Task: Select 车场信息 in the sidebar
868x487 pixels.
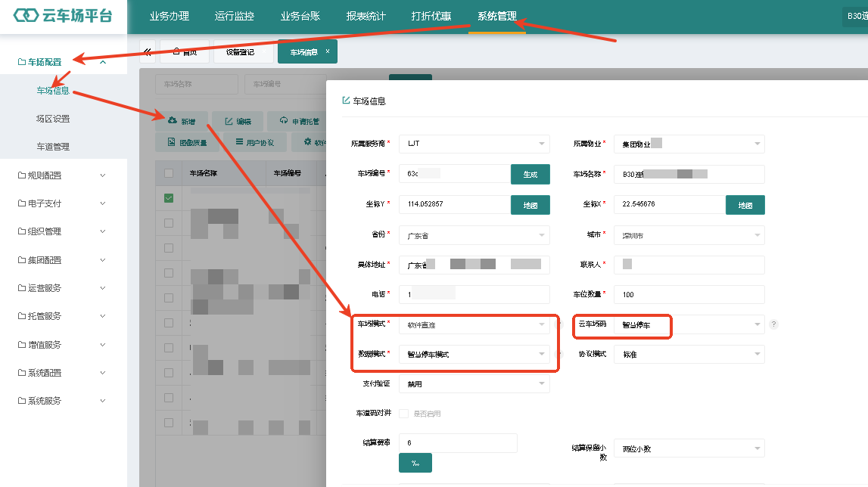Action: 52,90
